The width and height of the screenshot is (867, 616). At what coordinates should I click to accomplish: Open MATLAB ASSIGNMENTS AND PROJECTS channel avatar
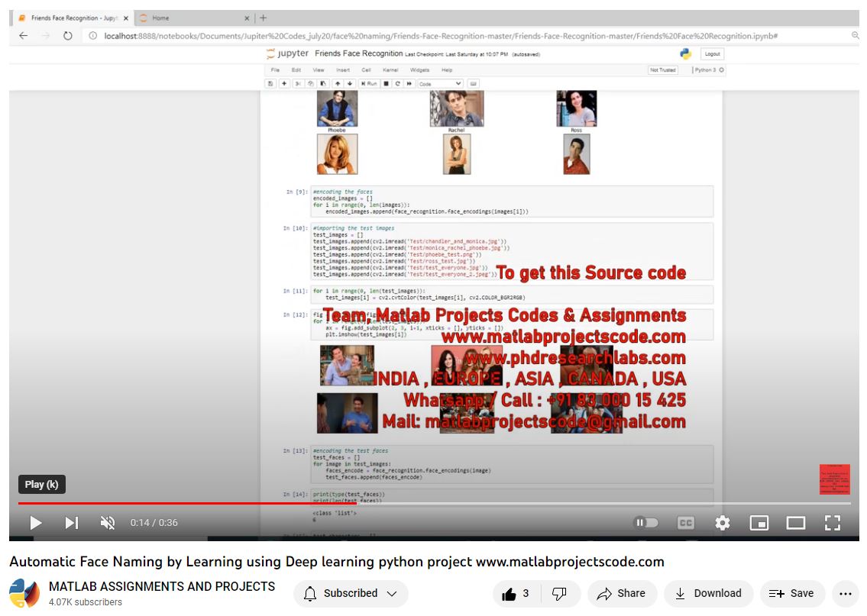(24, 594)
